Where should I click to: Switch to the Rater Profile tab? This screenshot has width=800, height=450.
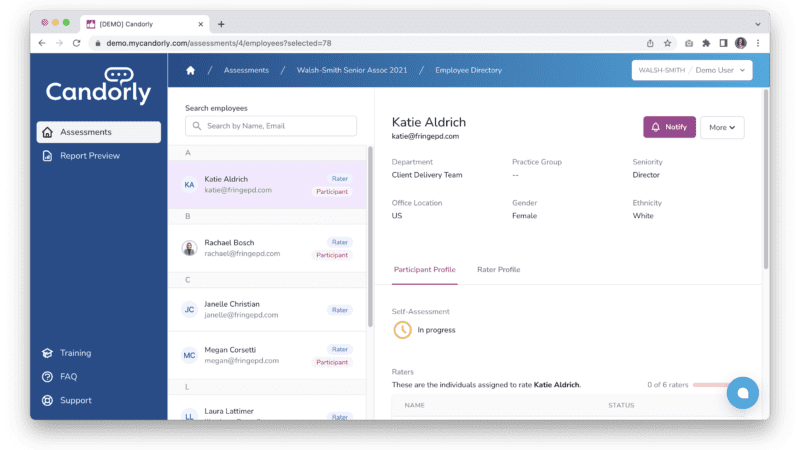498,270
